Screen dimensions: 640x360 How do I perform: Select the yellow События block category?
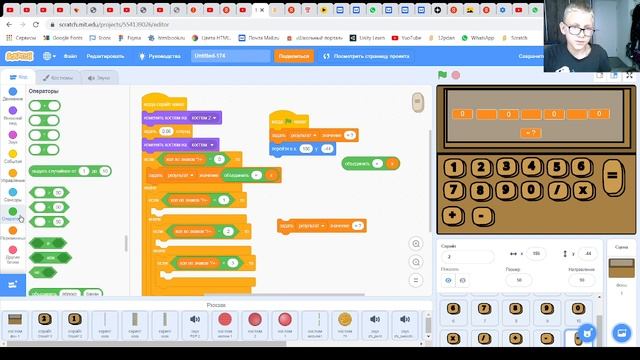pyautogui.click(x=13, y=156)
